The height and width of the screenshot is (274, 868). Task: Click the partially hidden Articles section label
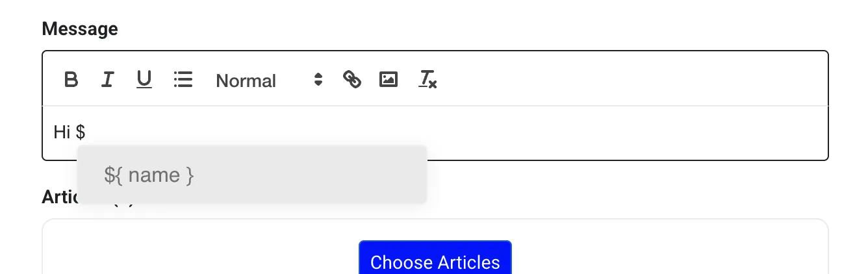[x=58, y=197]
